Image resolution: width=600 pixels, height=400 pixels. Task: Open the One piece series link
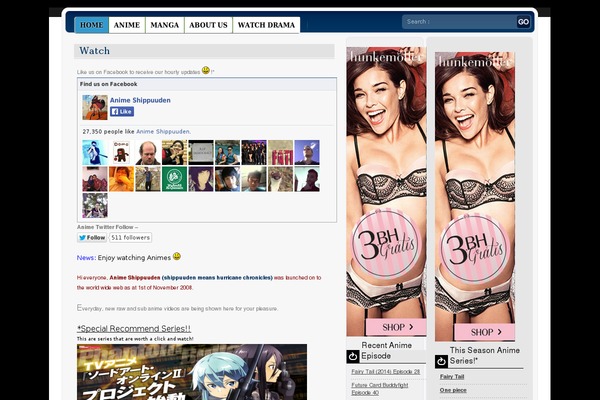[x=452, y=390]
